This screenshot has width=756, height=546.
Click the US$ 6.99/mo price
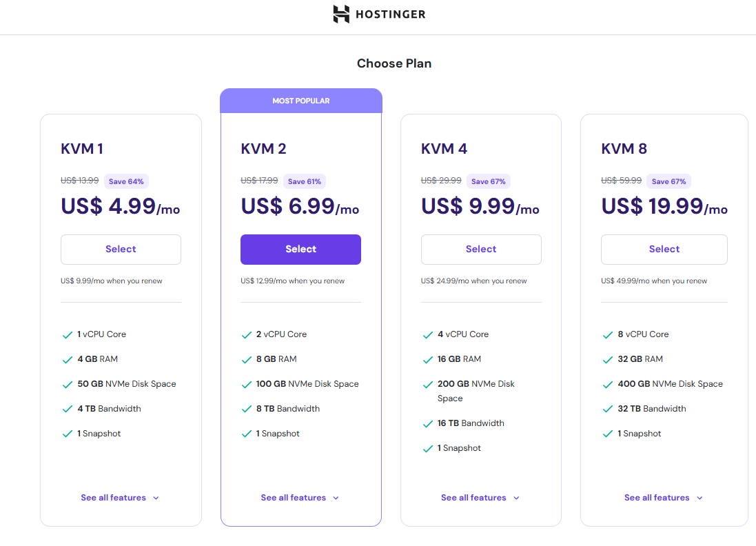(300, 206)
